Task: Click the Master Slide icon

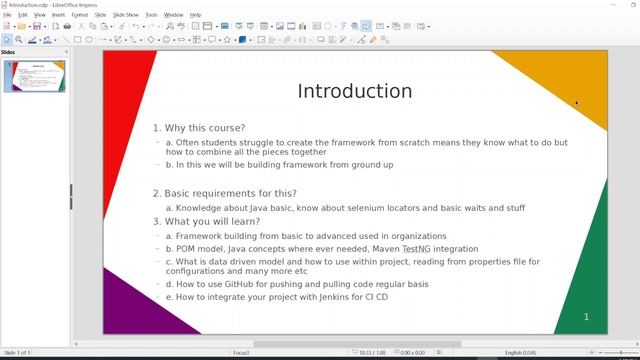Action: pyautogui.click(x=224, y=26)
